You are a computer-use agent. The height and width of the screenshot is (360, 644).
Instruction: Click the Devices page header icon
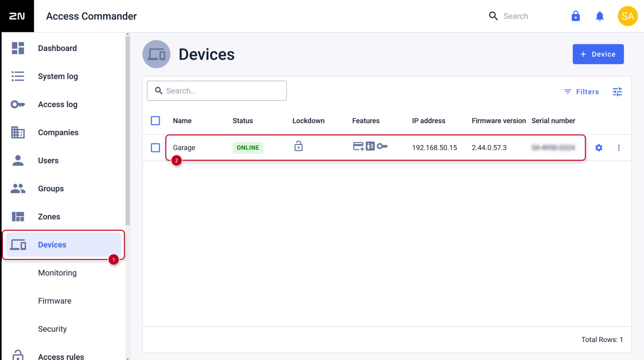[x=156, y=54]
